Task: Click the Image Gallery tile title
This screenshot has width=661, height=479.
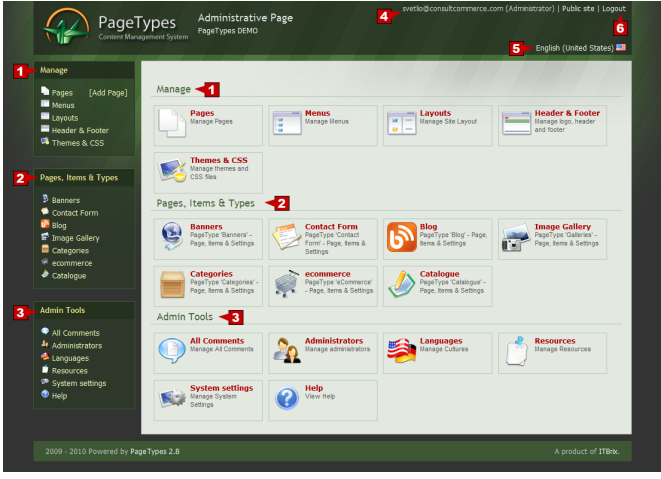Action: coord(562,227)
